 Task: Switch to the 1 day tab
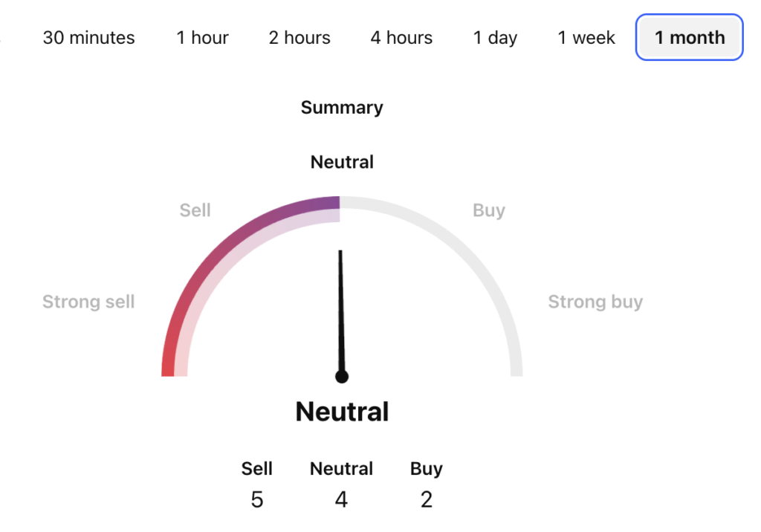495,38
